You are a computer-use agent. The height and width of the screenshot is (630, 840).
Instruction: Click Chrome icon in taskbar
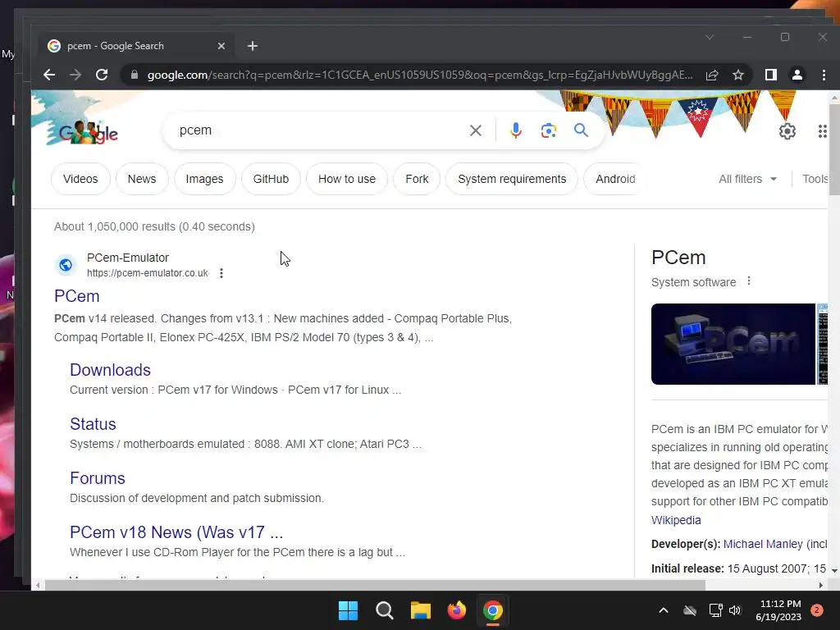(493, 610)
